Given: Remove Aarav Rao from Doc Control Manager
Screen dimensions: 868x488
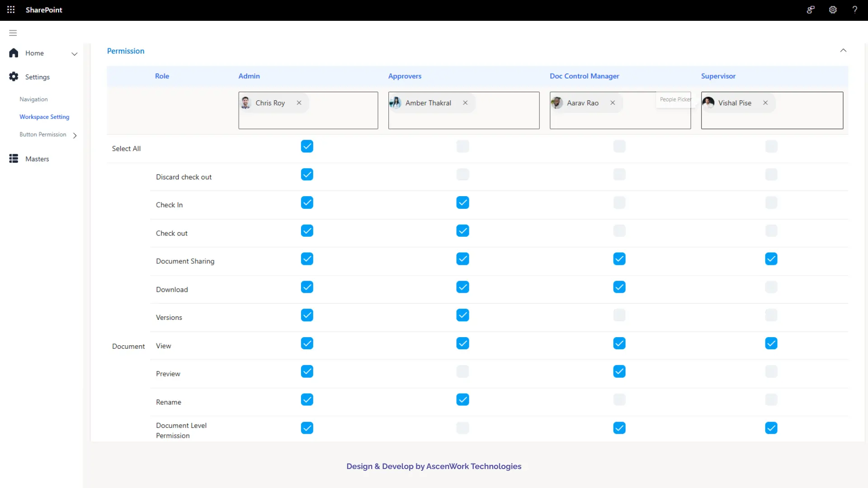Looking at the screenshot, I should tap(613, 103).
